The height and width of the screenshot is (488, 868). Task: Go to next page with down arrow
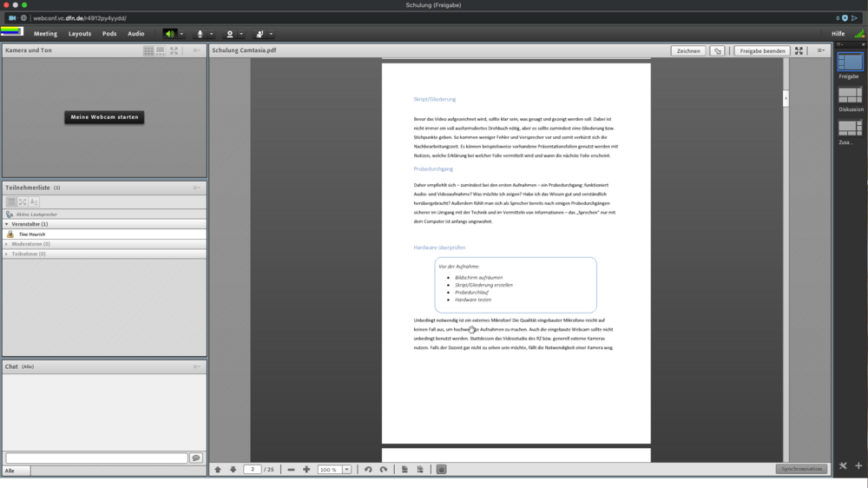click(x=233, y=469)
